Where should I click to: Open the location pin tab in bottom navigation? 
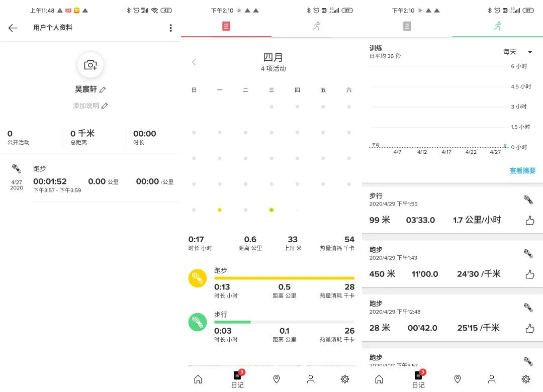pos(277,379)
